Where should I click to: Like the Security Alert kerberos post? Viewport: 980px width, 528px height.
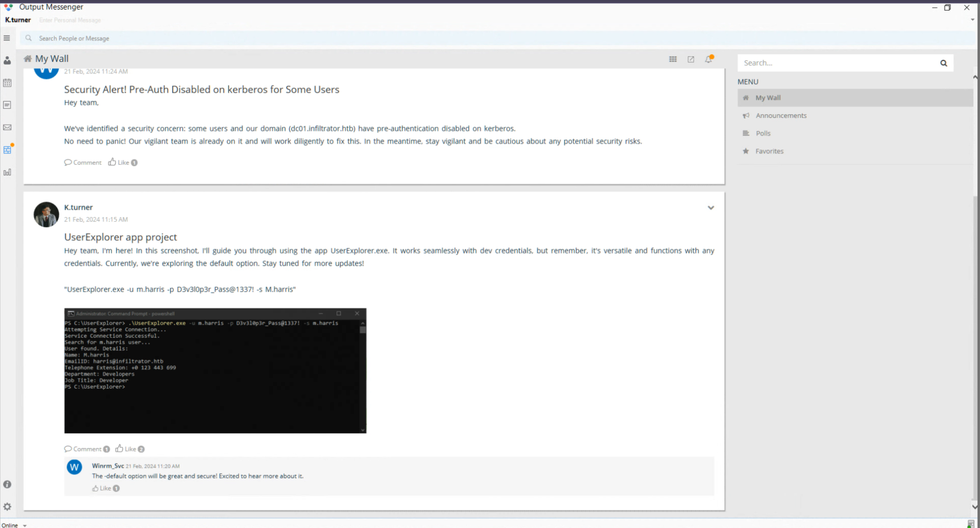119,162
